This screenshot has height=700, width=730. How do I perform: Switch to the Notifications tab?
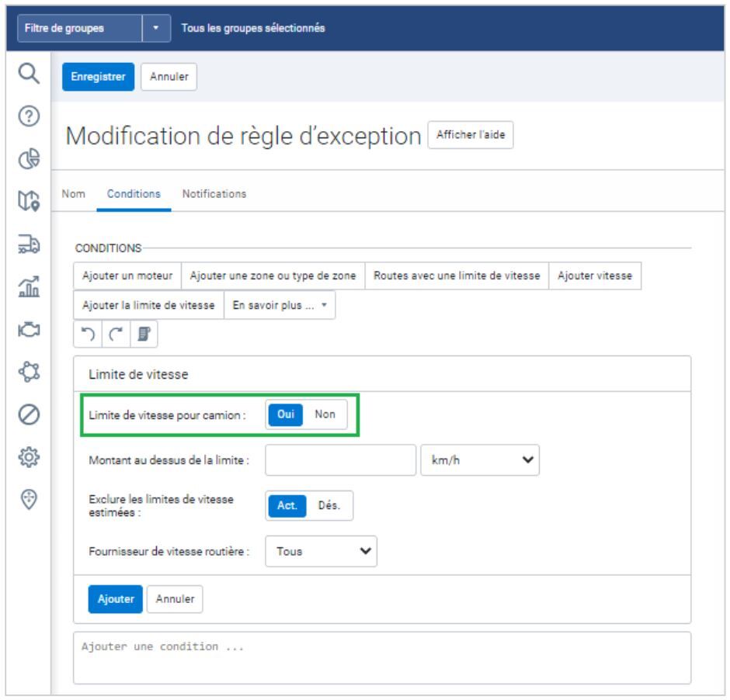214,194
